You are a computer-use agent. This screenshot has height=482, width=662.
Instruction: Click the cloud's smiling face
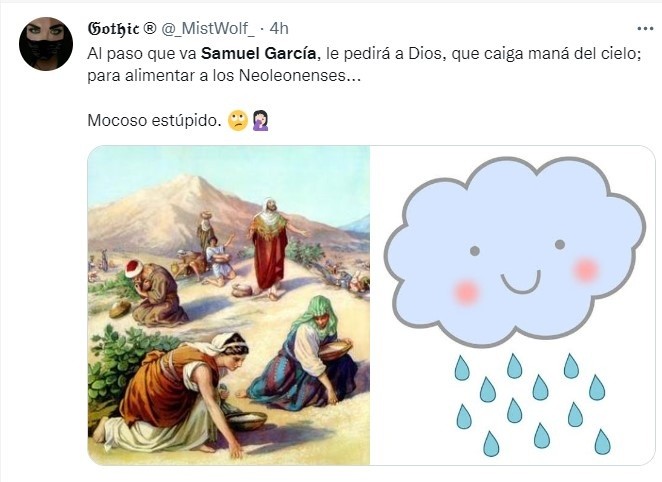pos(519,268)
